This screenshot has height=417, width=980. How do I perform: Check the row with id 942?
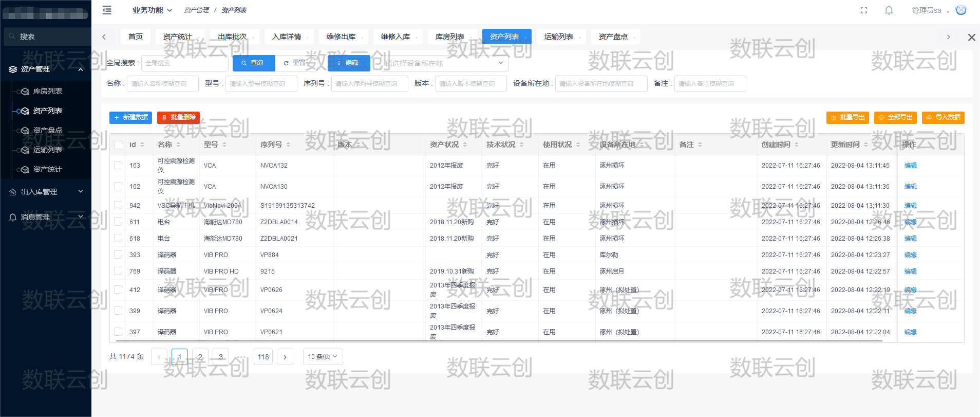tap(118, 206)
